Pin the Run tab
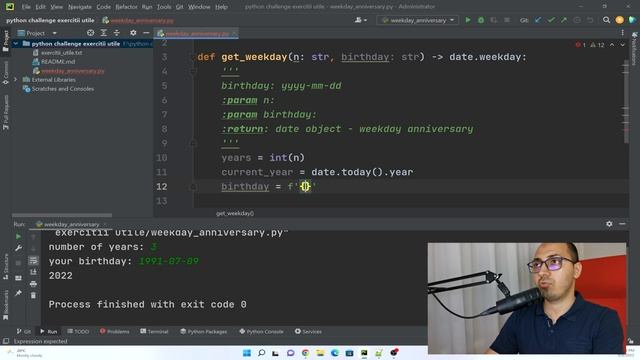This screenshot has width=640, height=360. click(x=18, y=293)
